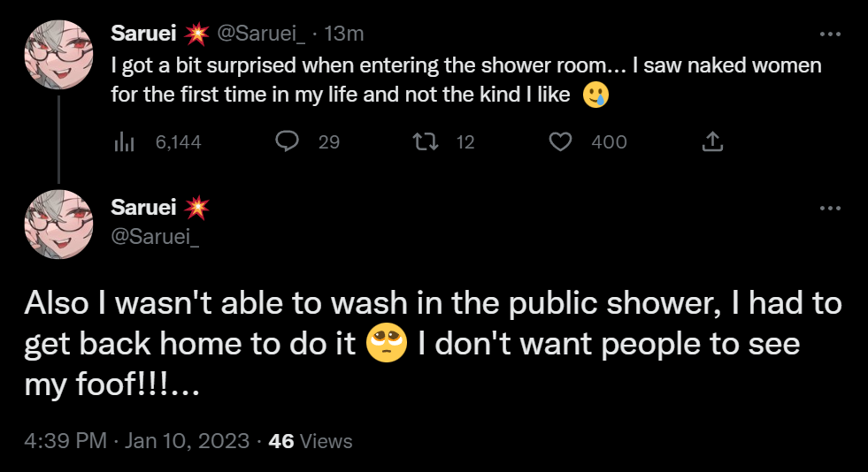Open more options on the top tweet
This screenshot has width=868, height=472.
830,34
